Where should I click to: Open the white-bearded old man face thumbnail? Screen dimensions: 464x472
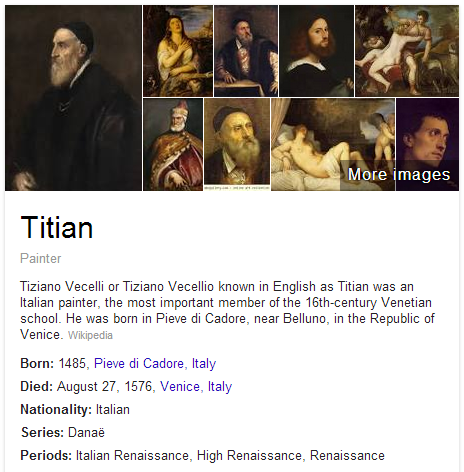tap(237, 144)
